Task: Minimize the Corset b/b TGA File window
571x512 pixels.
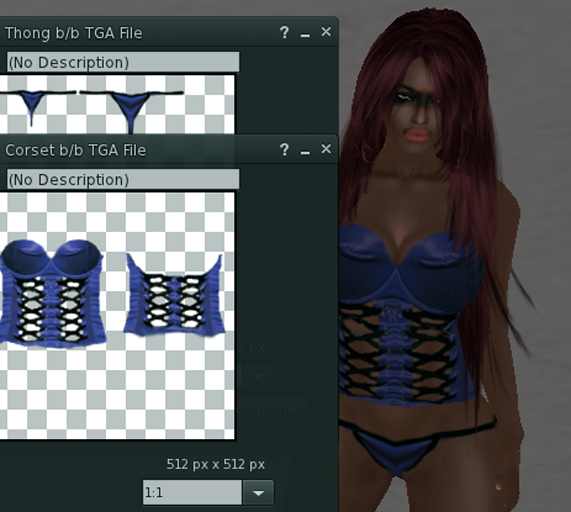Action: [x=305, y=152]
